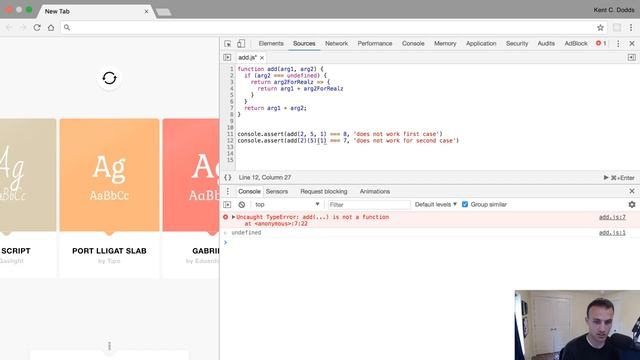Pretty print with the curly braces icon
This screenshot has width=640, height=360.
(x=228, y=178)
